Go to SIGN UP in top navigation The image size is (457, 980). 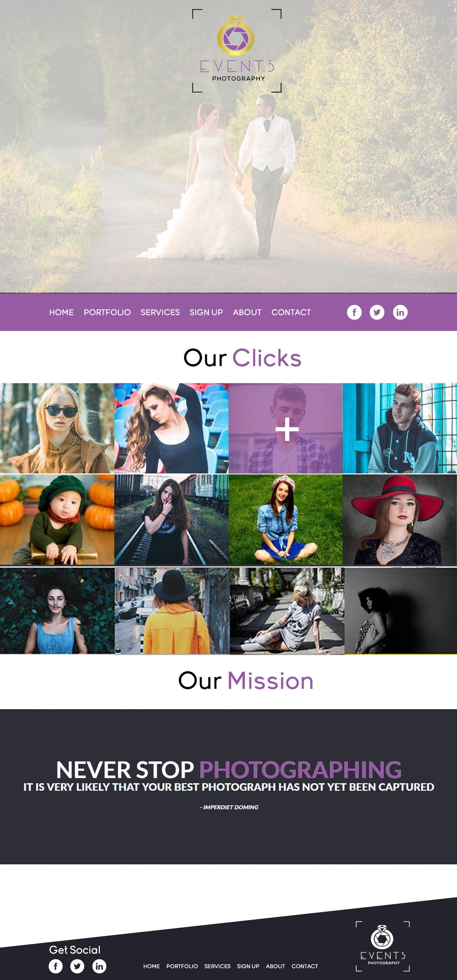click(x=206, y=312)
